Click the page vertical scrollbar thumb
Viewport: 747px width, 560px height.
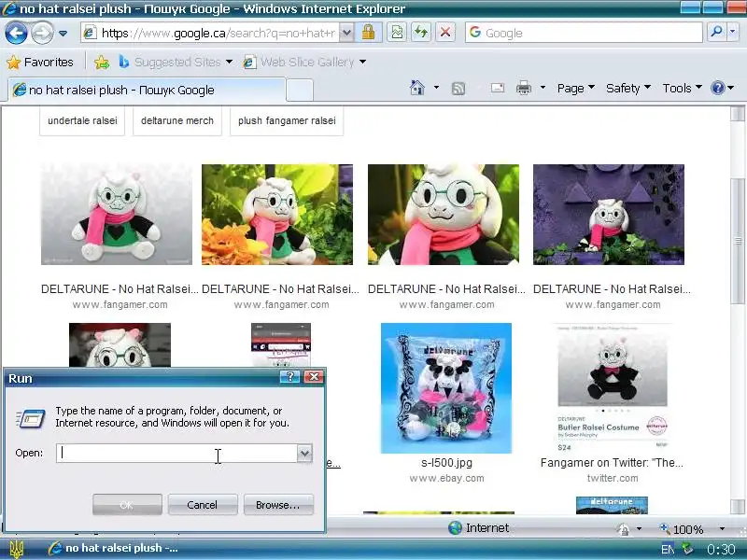click(x=738, y=241)
